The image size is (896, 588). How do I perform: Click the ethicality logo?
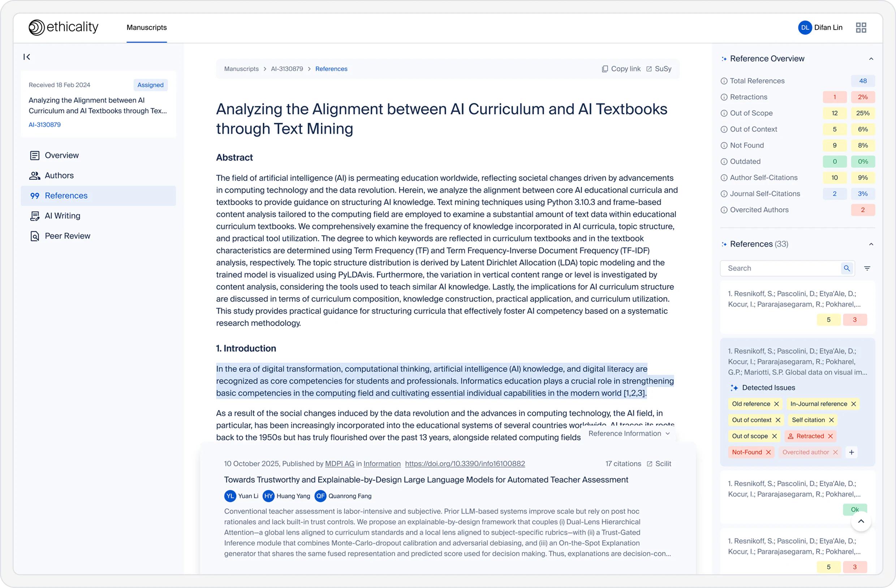tap(63, 27)
